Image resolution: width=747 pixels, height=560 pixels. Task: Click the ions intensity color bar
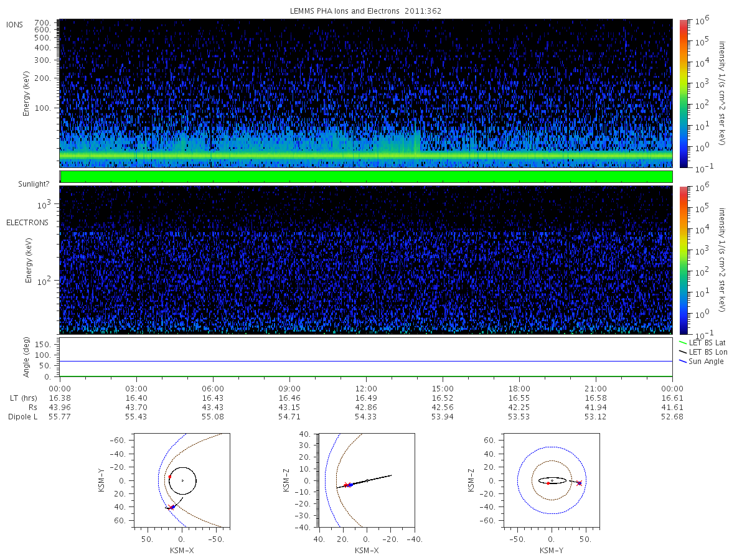683,93
